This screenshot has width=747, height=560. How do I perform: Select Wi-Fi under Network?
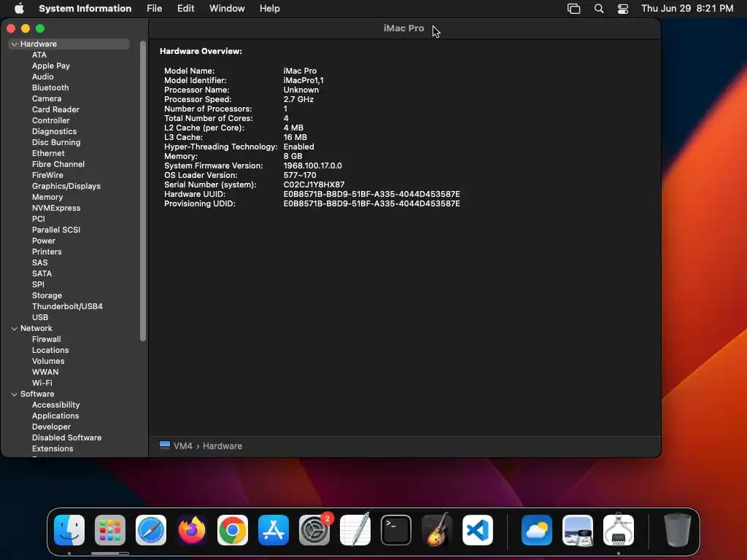(42, 384)
